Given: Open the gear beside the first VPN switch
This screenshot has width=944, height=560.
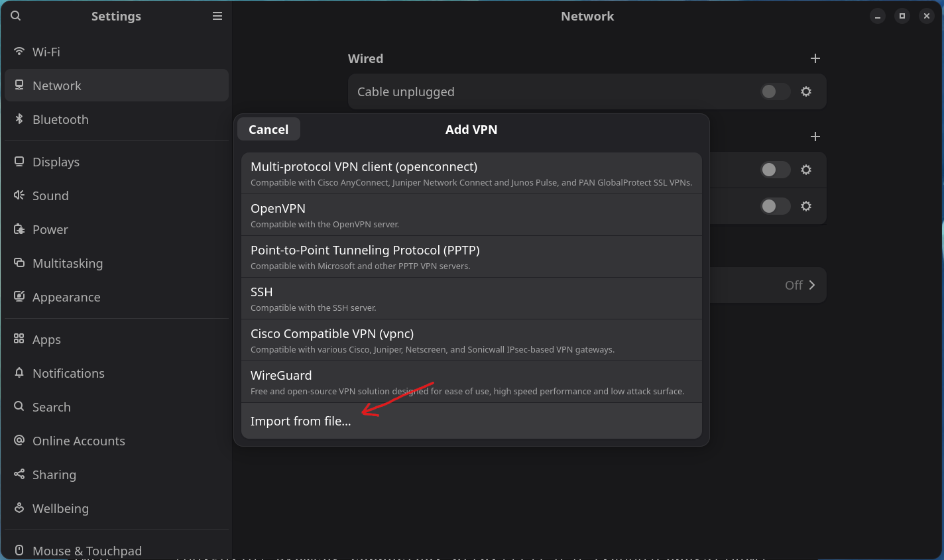Looking at the screenshot, I should 806,170.
